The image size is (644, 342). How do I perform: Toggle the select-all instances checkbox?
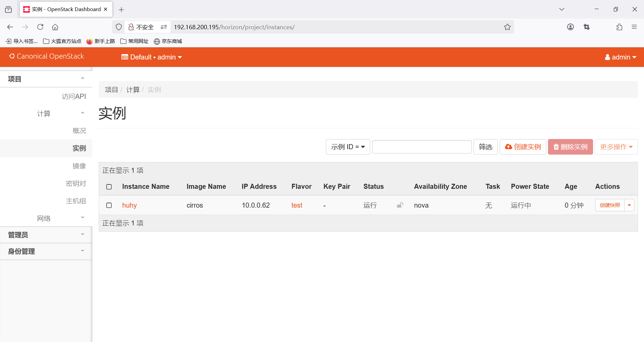(x=109, y=187)
